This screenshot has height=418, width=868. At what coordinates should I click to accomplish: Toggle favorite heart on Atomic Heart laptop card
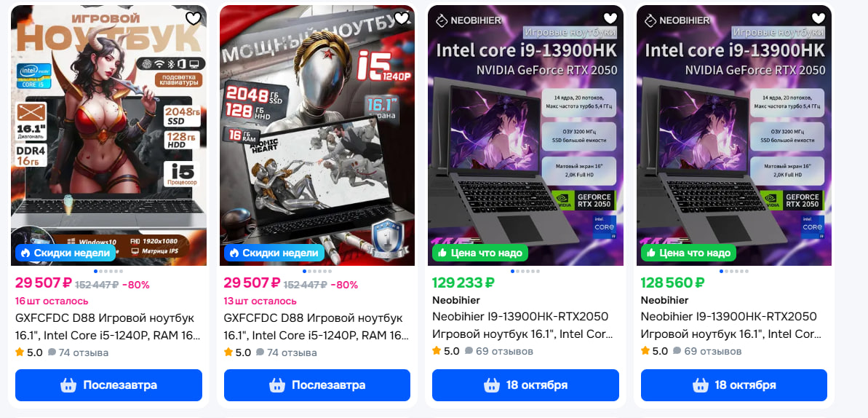[x=402, y=18]
